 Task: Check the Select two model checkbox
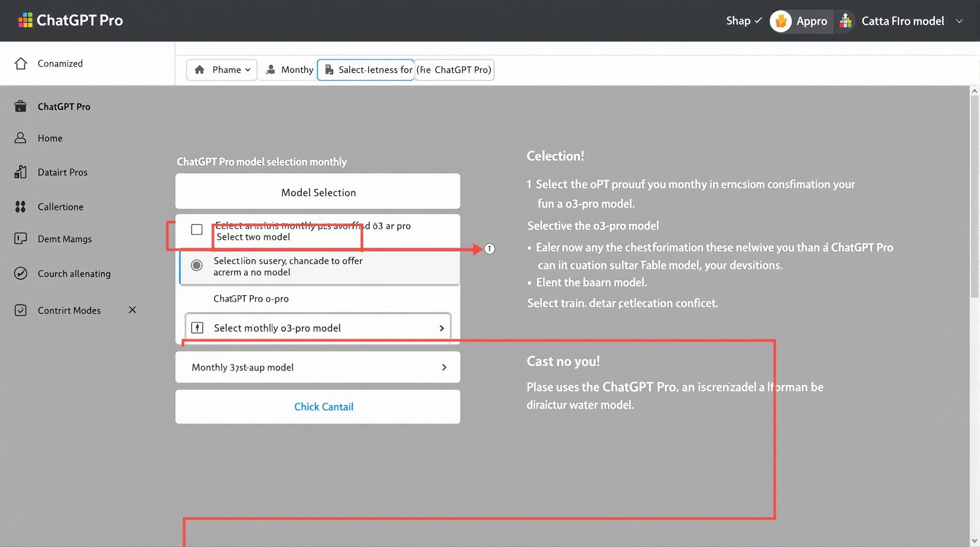click(x=197, y=229)
